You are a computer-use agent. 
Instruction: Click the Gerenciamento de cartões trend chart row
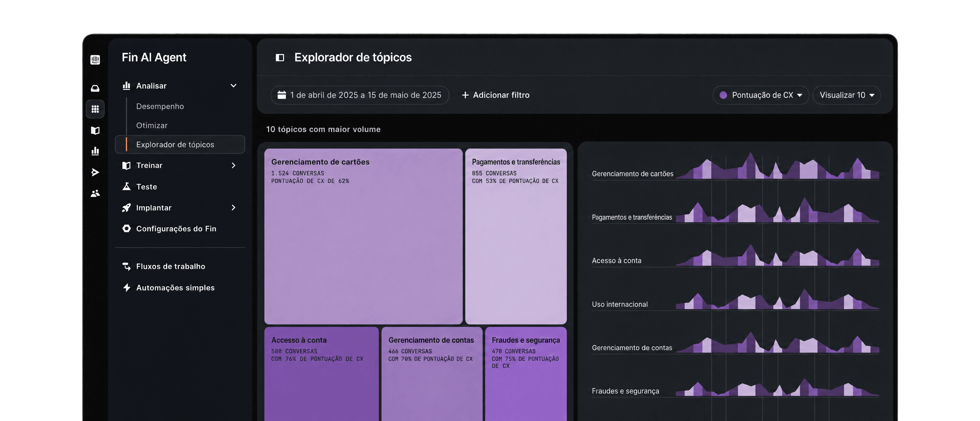tap(735, 167)
